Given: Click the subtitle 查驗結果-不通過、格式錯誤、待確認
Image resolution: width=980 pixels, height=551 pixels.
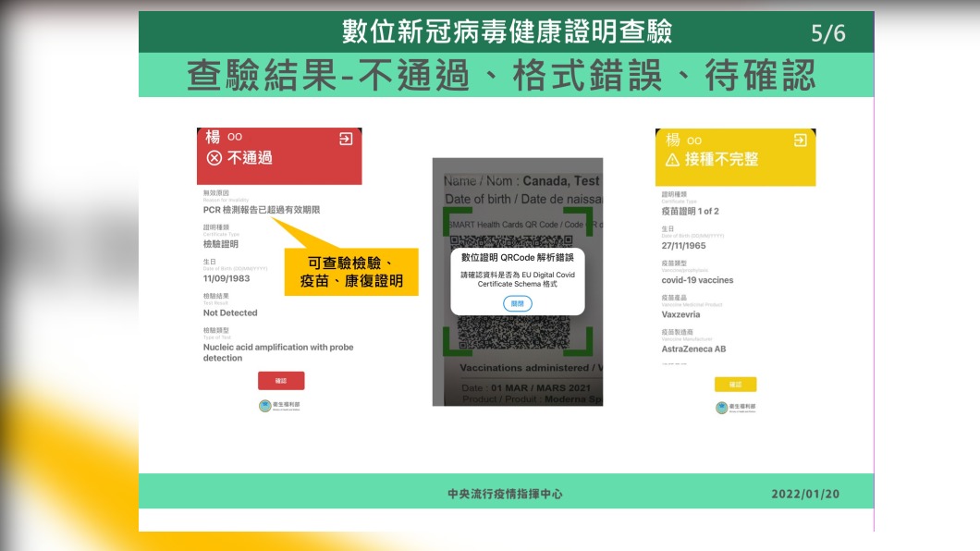Looking at the screenshot, I should tap(501, 76).
